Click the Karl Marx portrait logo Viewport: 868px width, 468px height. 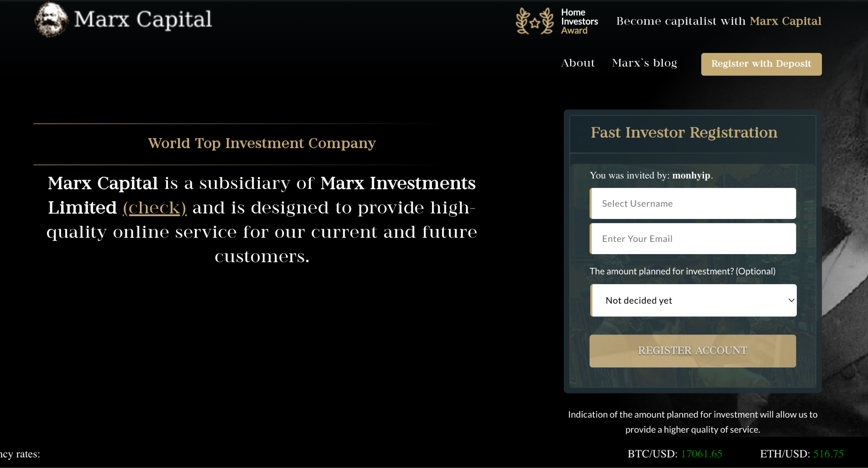(x=51, y=19)
